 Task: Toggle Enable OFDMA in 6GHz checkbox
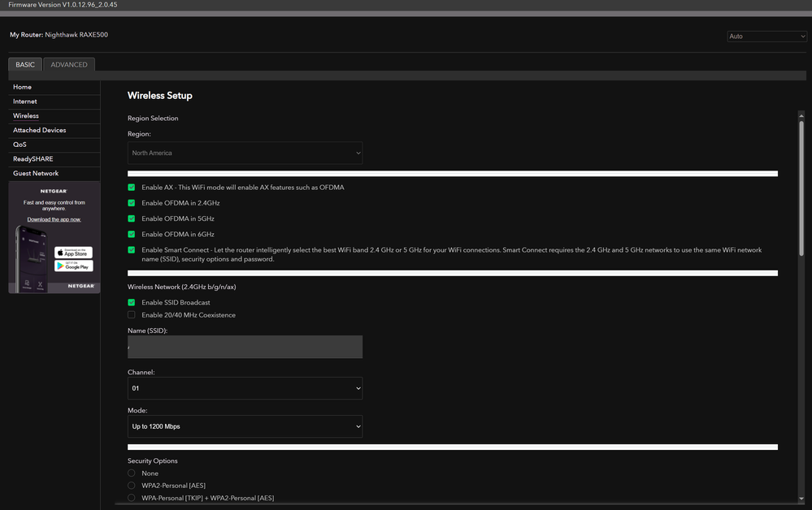[132, 235]
